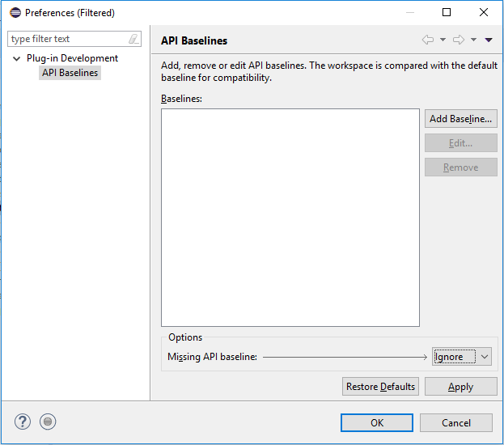This screenshot has height=445, width=504.
Task: Maximize the Preferences window
Action: point(447,12)
